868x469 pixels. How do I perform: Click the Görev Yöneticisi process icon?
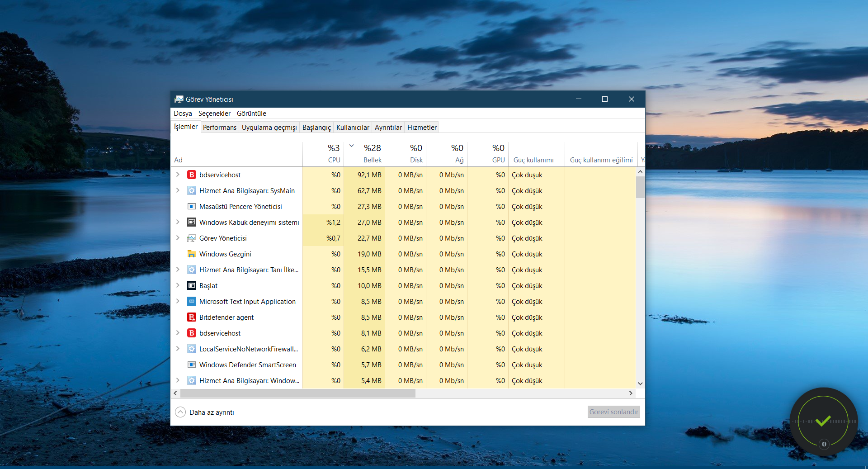pos(192,238)
